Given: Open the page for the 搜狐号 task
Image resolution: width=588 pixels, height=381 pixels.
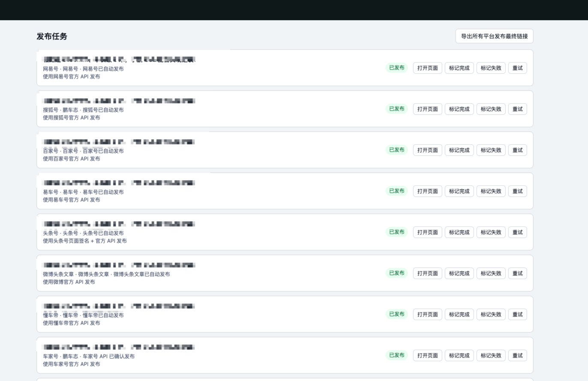Looking at the screenshot, I should [427, 109].
